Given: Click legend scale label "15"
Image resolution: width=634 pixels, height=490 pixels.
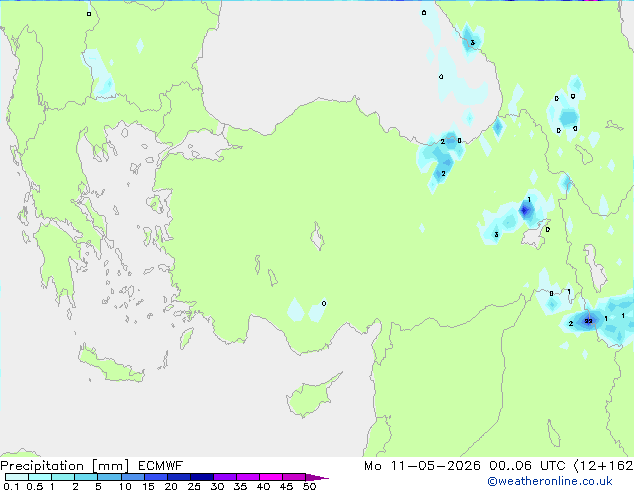Looking at the screenshot, I should 148,486.
